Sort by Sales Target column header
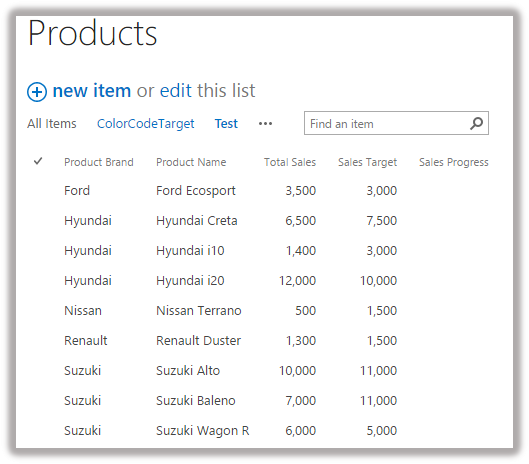The width and height of the screenshot is (529, 464). (x=367, y=162)
